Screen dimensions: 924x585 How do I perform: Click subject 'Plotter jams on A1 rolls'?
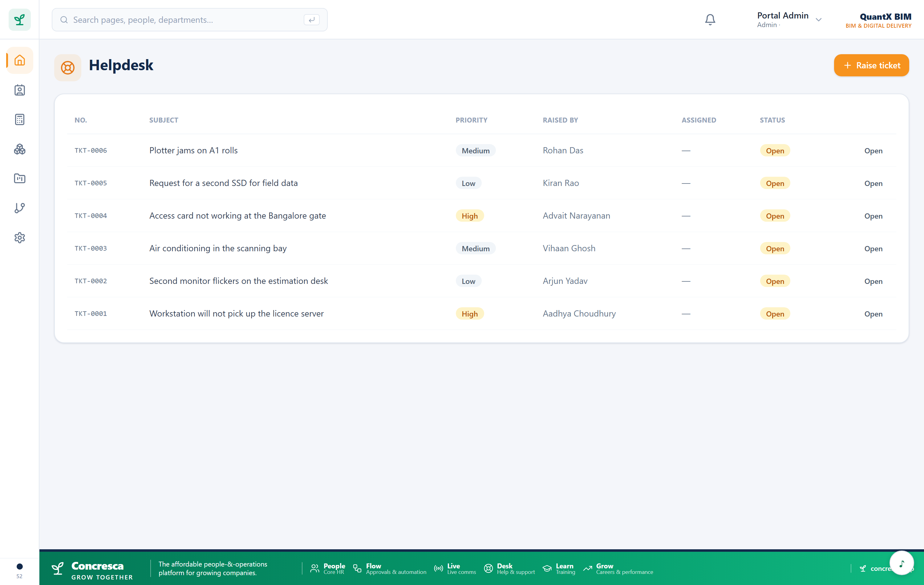tap(193, 150)
